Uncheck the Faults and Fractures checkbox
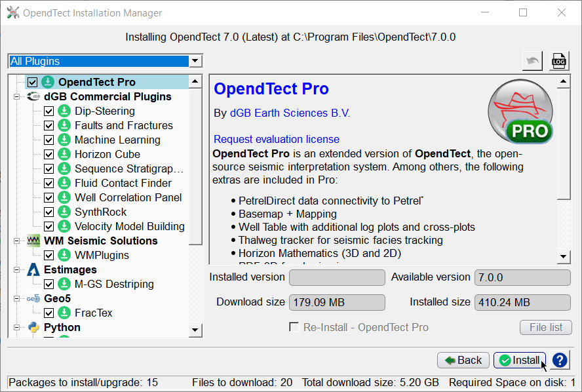The height and width of the screenshot is (392, 582). click(x=48, y=125)
